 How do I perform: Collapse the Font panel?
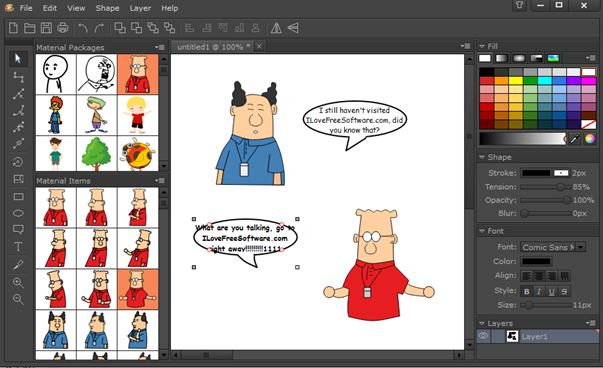(x=482, y=231)
